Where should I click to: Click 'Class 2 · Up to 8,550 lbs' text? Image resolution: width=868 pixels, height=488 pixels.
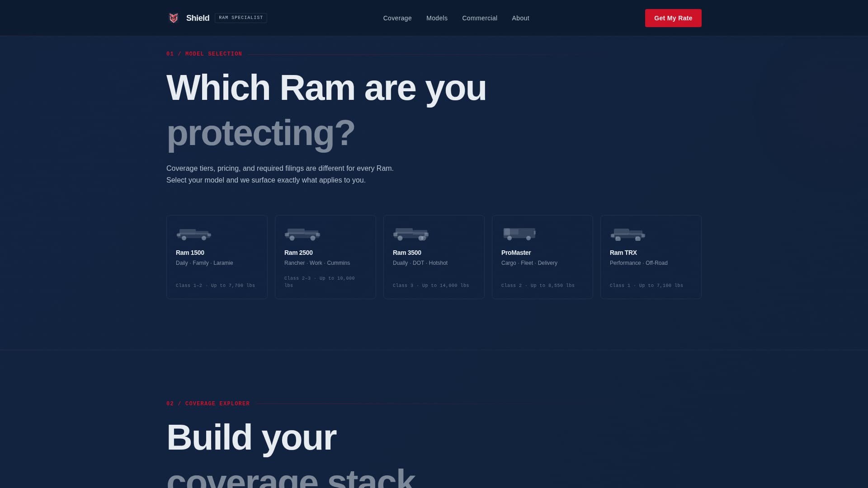point(538,286)
